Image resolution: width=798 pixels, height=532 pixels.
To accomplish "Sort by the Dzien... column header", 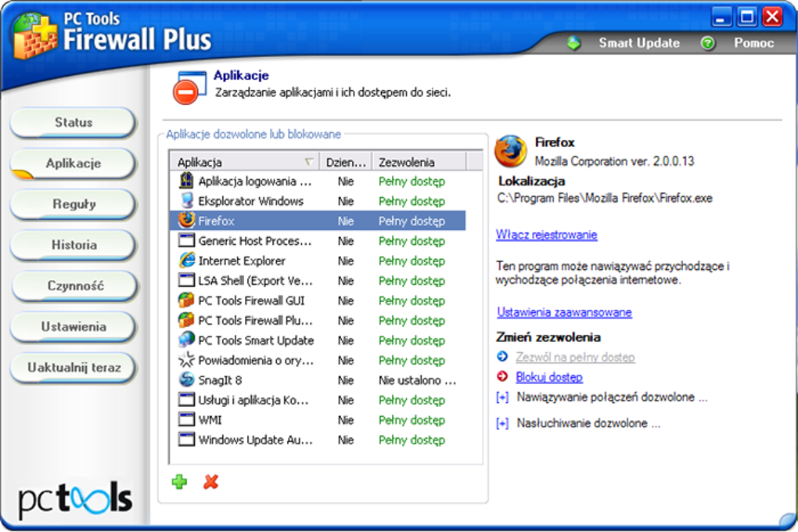I will 346,162.
